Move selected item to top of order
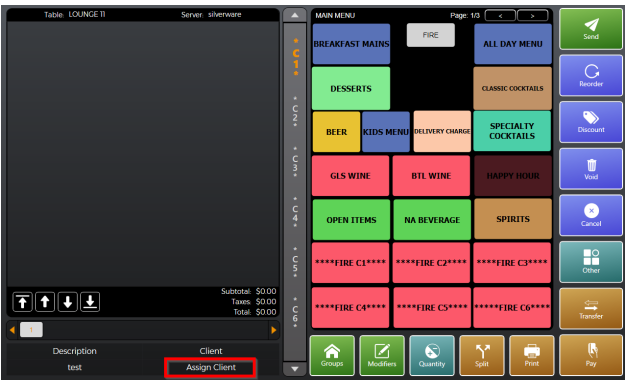 (22, 302)
